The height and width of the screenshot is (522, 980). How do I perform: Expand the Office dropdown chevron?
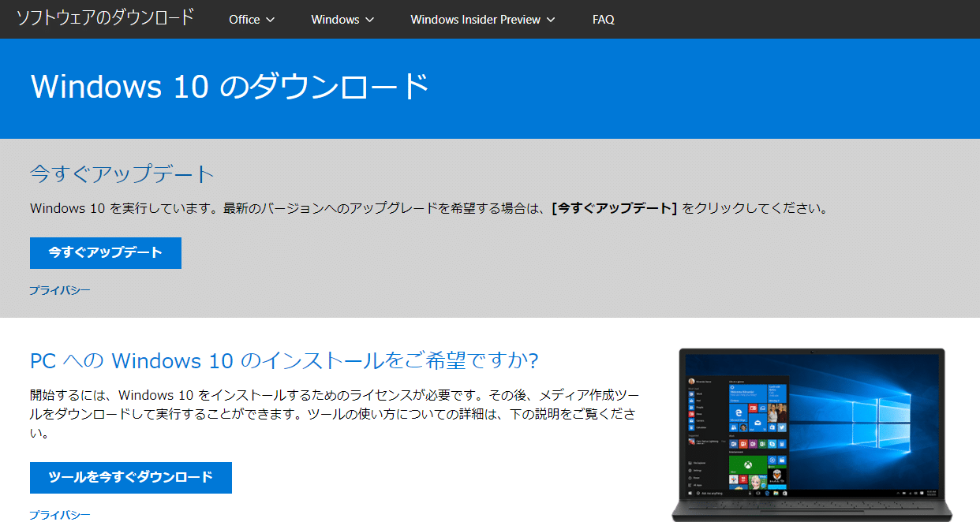[x=271, y=20]
